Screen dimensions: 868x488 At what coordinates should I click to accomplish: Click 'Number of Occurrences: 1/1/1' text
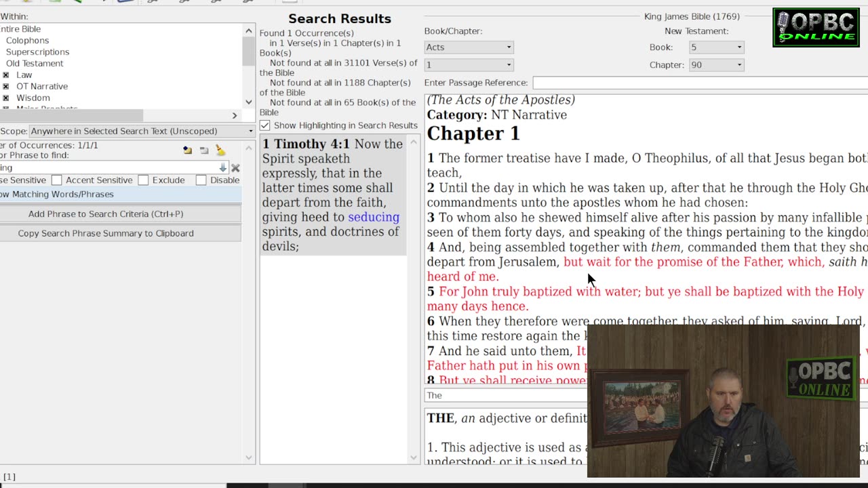[49, 145]
